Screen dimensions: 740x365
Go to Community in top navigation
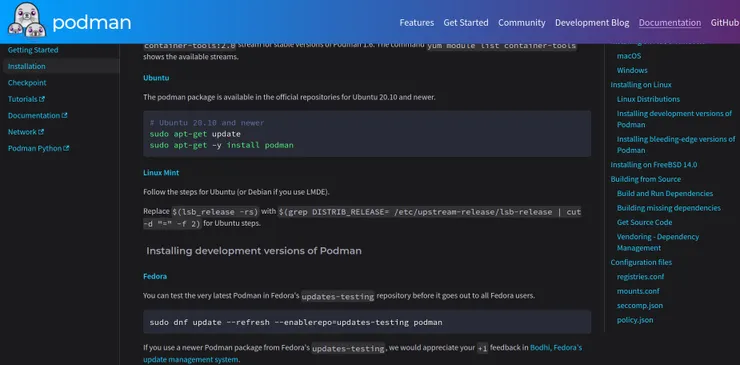pos(521,23)
